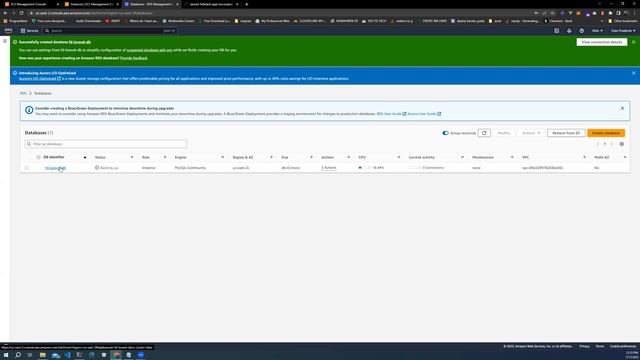Screen dimensions: 640x360
Task: Open the notifications bell icon
Action: [x=569, y=31]
